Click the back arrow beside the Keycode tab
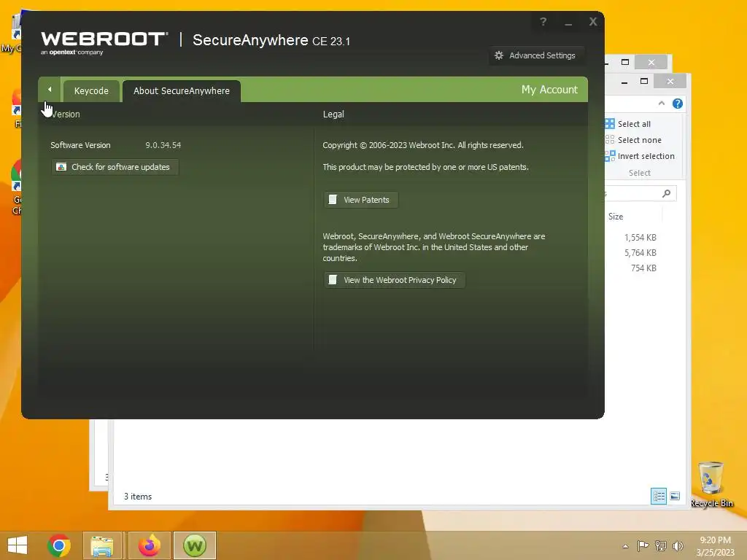 [50, 90]
